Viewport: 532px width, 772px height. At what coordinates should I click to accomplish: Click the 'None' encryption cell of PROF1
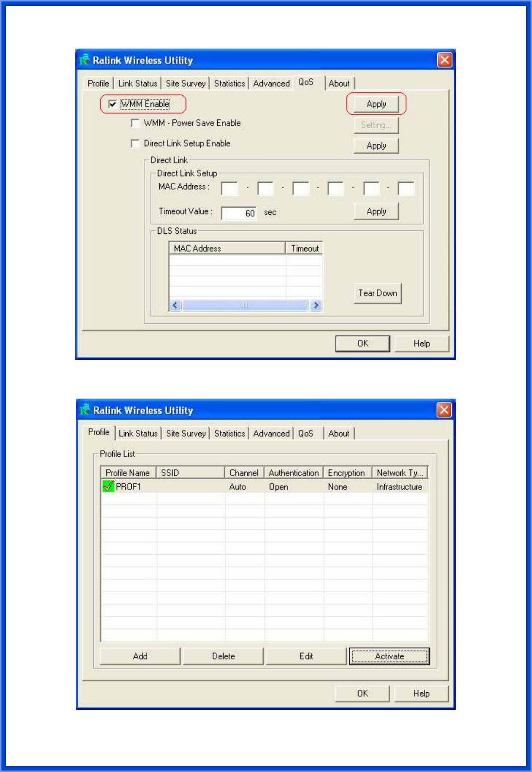point(338,487)
